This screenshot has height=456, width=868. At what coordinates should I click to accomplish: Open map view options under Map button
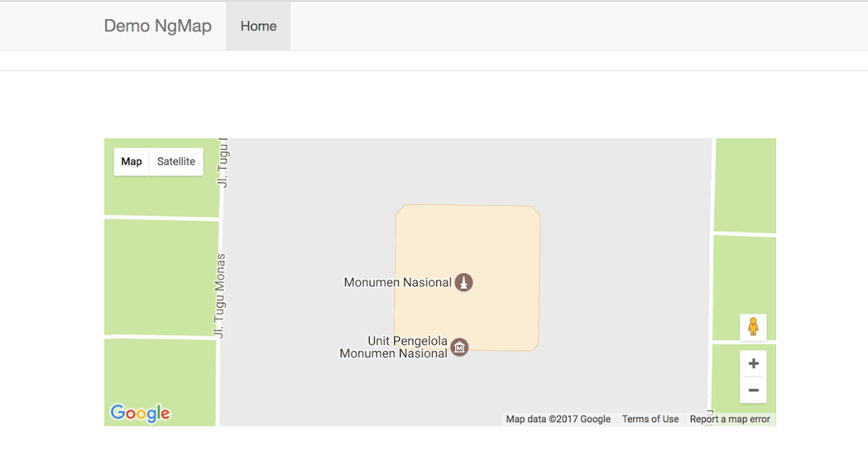(x=132, y=161)
